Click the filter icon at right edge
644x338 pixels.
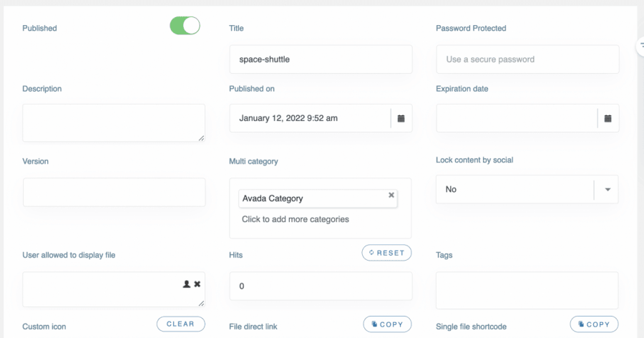click(x=640, y=45)
